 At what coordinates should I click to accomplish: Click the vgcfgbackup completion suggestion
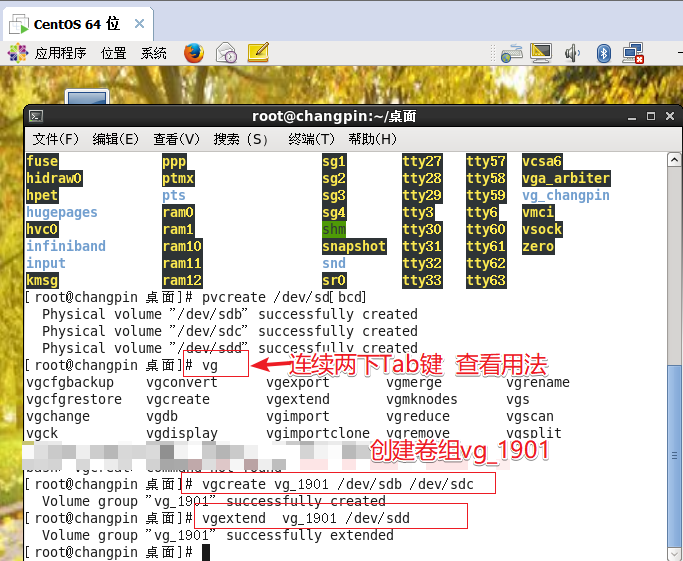pos(70,382)
